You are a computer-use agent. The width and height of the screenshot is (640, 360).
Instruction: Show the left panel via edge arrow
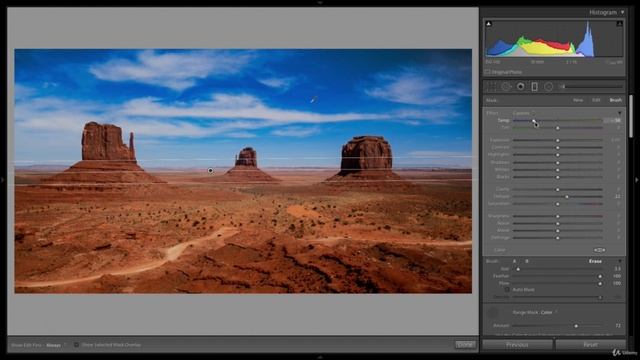point(2,180)
